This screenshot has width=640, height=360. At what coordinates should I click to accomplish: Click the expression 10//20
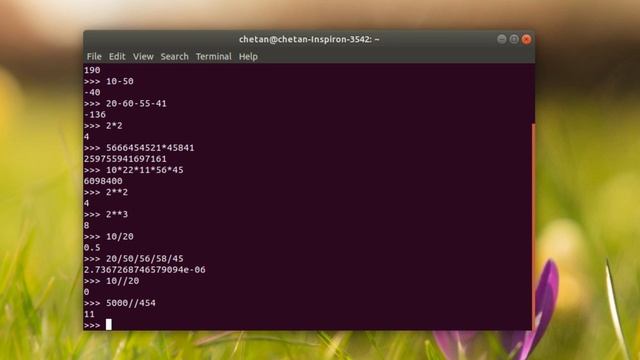pos(122,281)
